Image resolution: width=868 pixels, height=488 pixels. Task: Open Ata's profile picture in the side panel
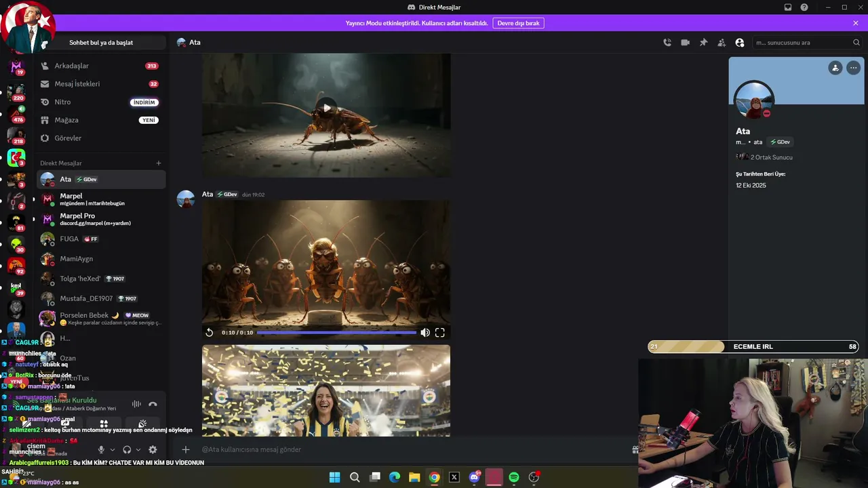(x=754, y=101)
